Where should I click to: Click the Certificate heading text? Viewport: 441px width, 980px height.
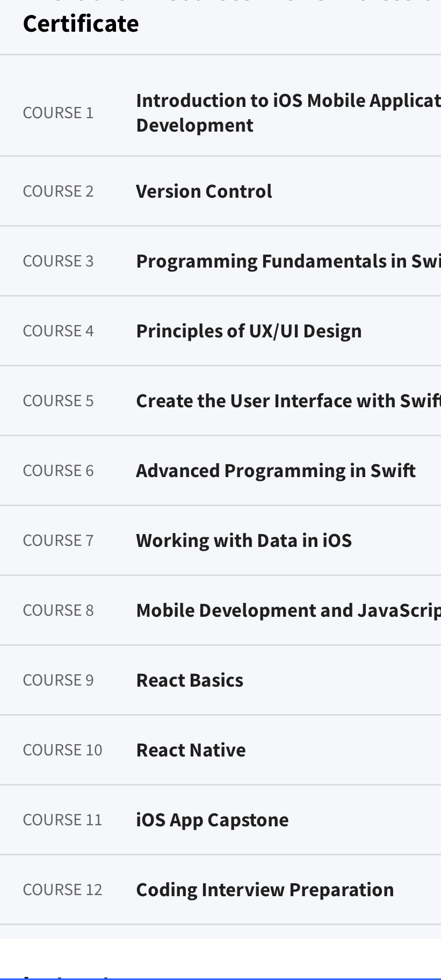coord(81,24)
